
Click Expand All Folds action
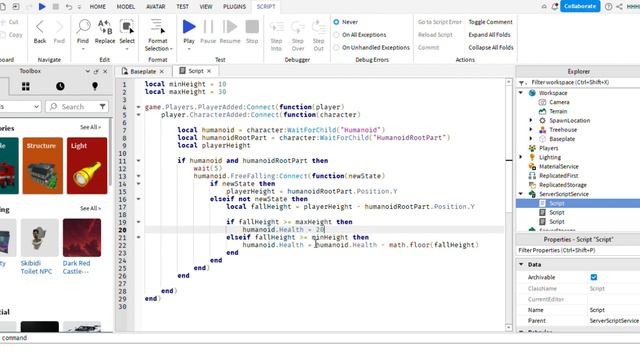(489, 35)
